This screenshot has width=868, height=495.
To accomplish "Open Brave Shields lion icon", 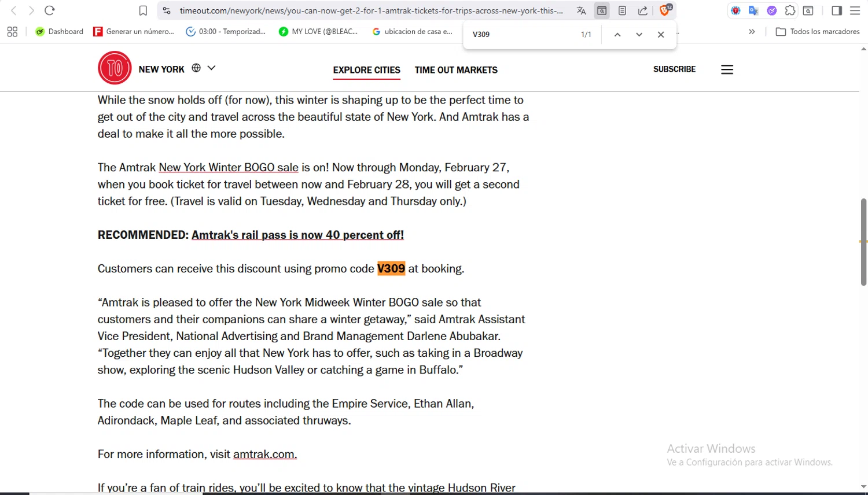I will pos(665,10).
